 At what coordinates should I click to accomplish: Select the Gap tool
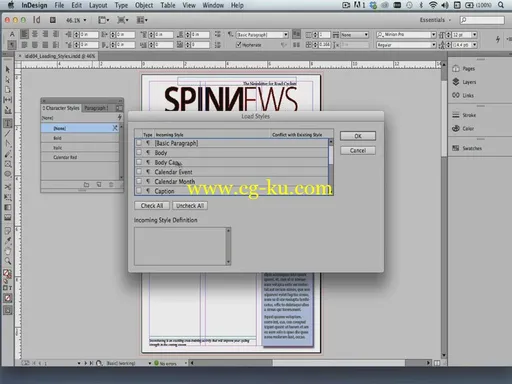click(8, 100)
